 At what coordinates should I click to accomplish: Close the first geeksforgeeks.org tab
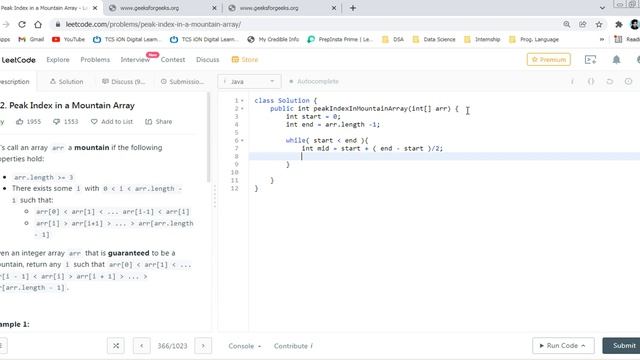coord(214,8)
